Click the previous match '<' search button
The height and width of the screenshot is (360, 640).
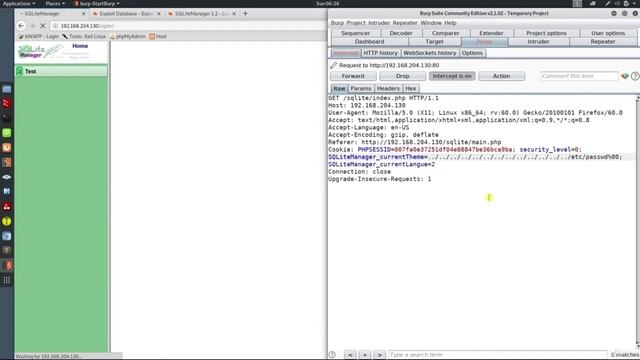point(350,355)
